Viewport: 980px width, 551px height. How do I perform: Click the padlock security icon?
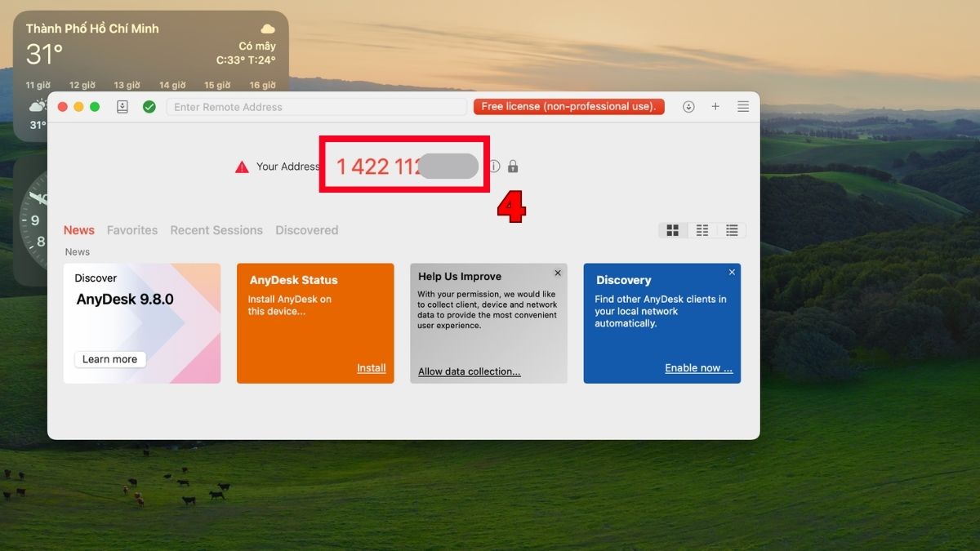(513, 167)
